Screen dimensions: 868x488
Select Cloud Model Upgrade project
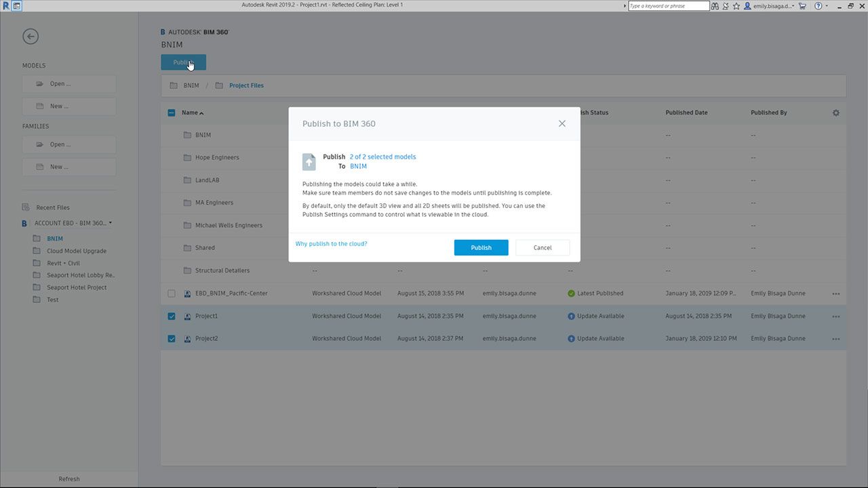(77, 251)
